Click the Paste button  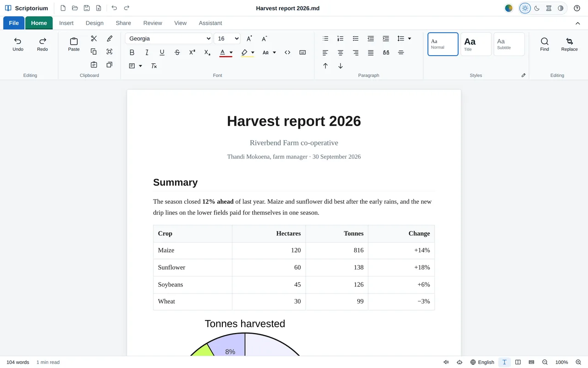coord(74,44)
